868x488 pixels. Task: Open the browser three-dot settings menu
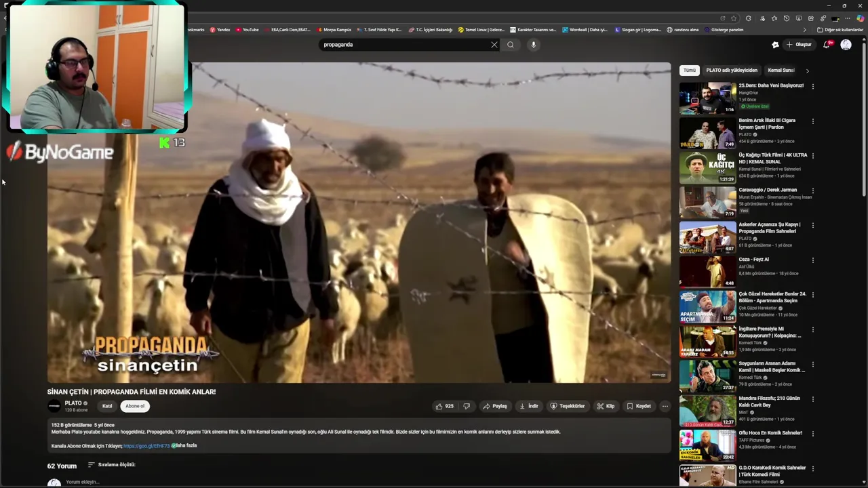848,18
